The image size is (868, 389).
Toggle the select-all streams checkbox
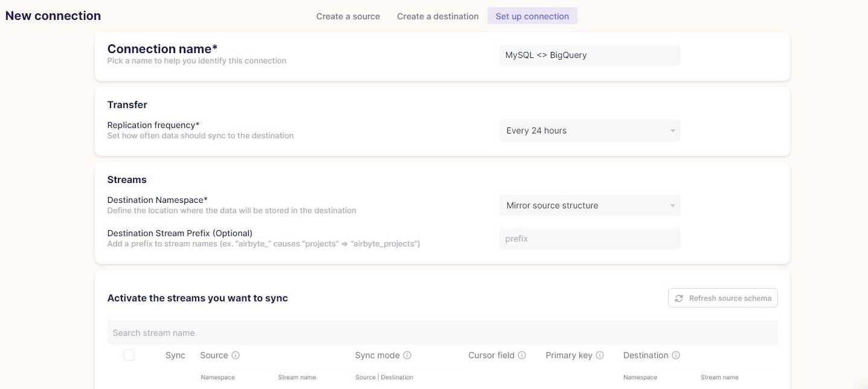click(x=129, y=355)
